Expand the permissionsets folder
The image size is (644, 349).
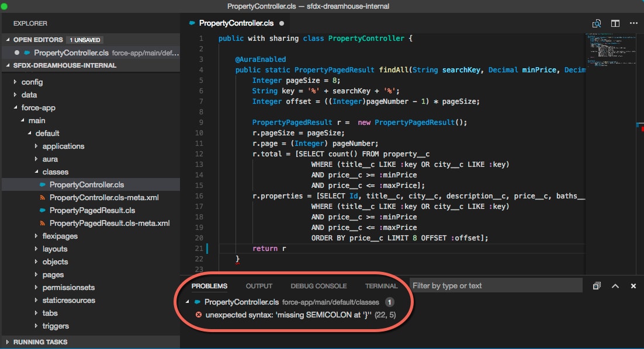[36, 288]
